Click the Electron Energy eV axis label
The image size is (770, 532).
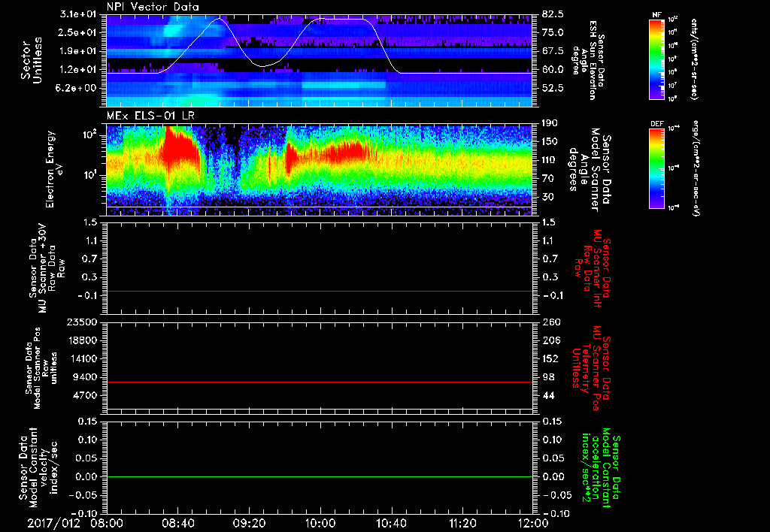(55, 169)
